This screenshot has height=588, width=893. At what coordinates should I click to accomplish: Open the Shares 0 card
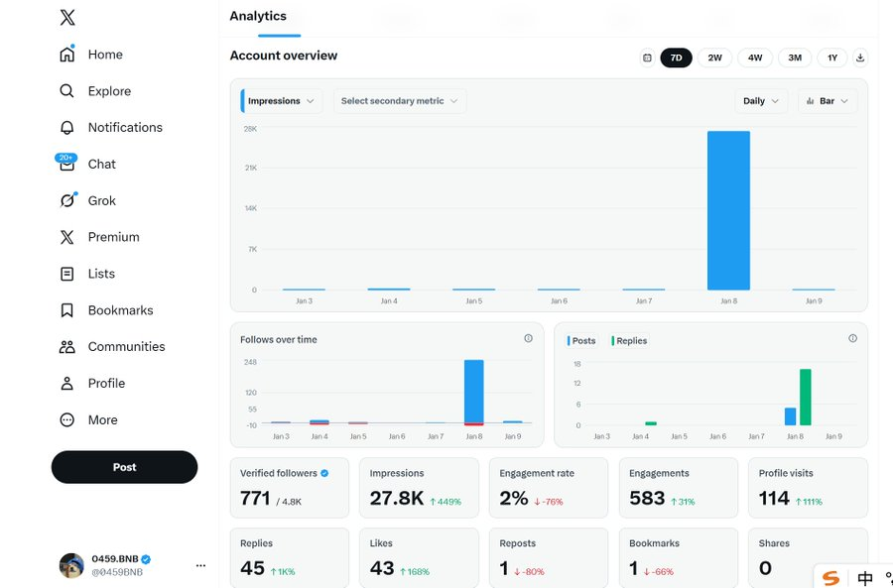coord(808,558)
